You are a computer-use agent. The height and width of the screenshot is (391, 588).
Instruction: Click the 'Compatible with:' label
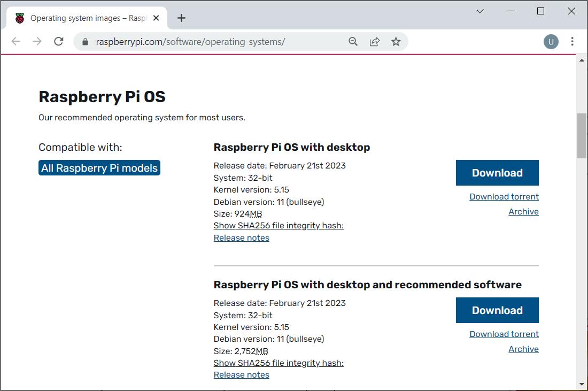(80, 147)
